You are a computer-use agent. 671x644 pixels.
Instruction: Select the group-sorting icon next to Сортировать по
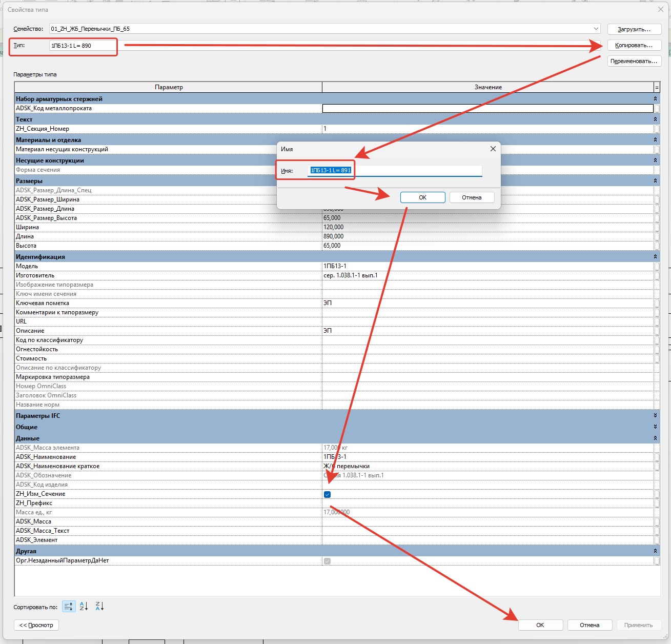pyautogui.click(x=69, y=607)
